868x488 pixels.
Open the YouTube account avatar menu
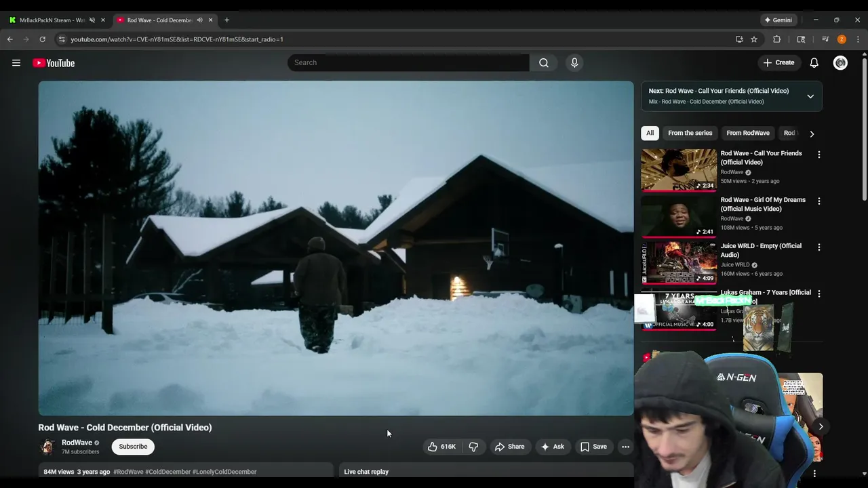tap(840, 63)
